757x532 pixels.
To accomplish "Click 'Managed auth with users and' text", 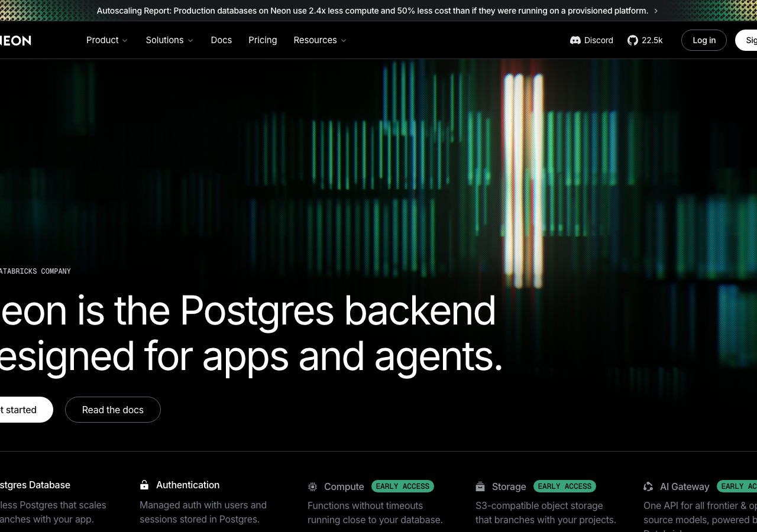I will [x=203, y=505].
